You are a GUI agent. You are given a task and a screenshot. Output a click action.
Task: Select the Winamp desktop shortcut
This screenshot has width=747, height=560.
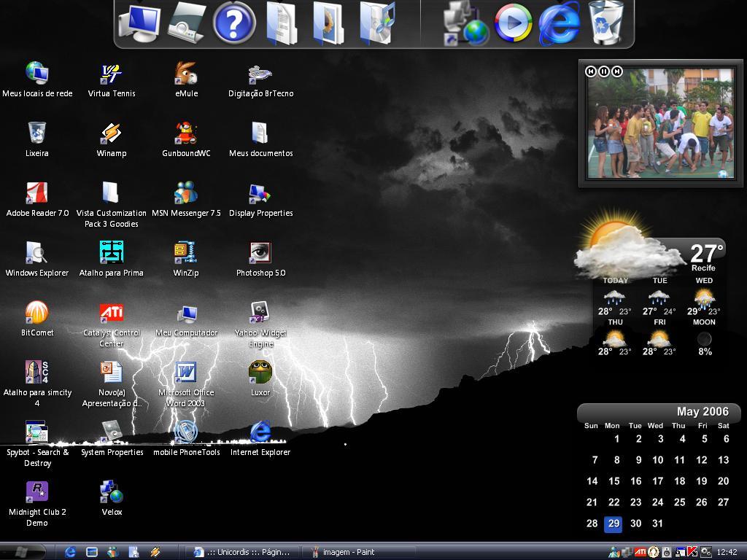112,139
